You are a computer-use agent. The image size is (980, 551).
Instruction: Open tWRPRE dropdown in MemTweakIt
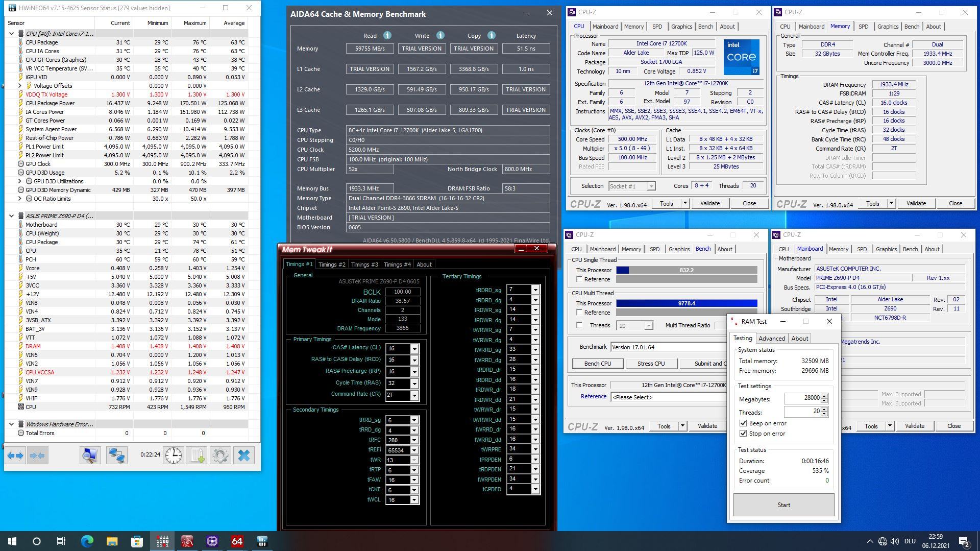pos(535,449)
